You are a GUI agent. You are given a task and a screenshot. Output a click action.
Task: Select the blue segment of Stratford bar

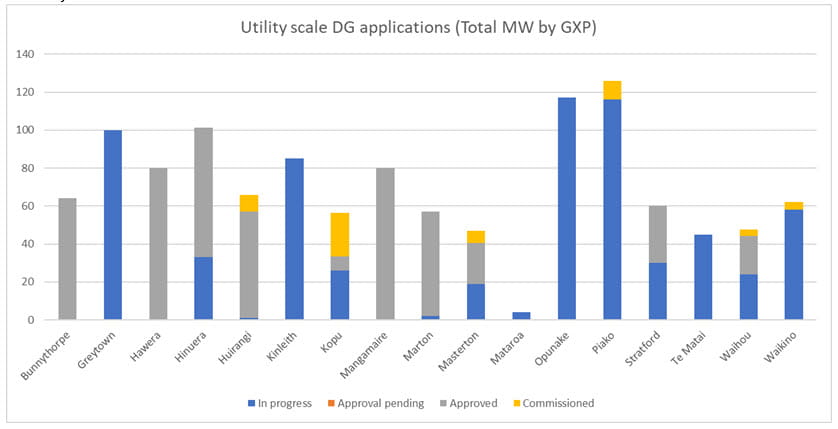[658, 291]
